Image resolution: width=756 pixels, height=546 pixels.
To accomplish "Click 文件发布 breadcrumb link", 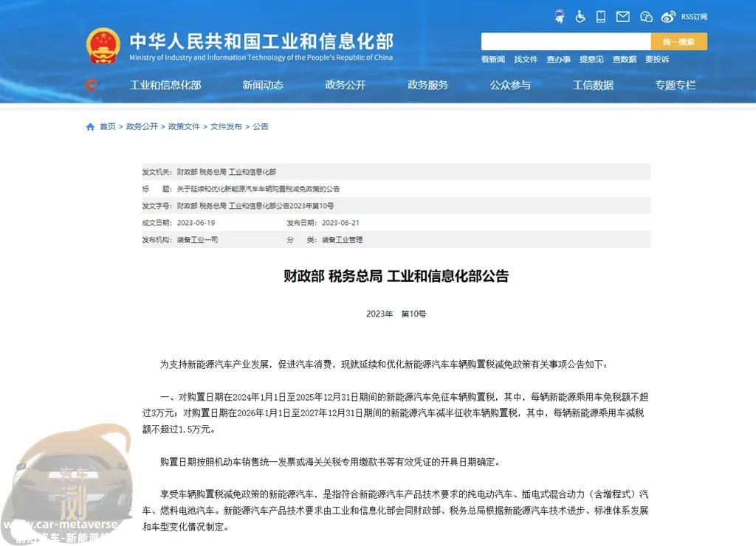I will click(226, 127).
